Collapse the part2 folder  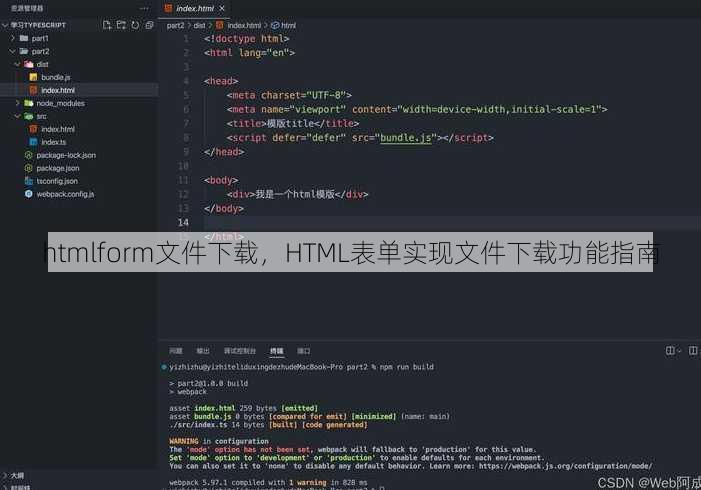tap(13, 51)
